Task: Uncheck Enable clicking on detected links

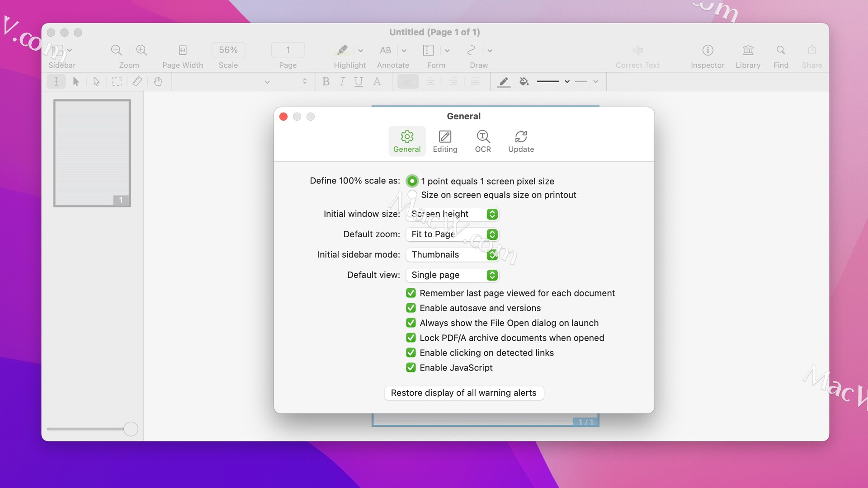Action: 410,352
